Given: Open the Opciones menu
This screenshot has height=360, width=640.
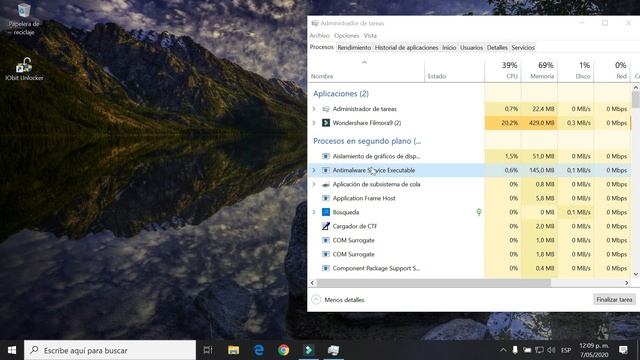Looking at the screenshot, I should coord(347,36).
